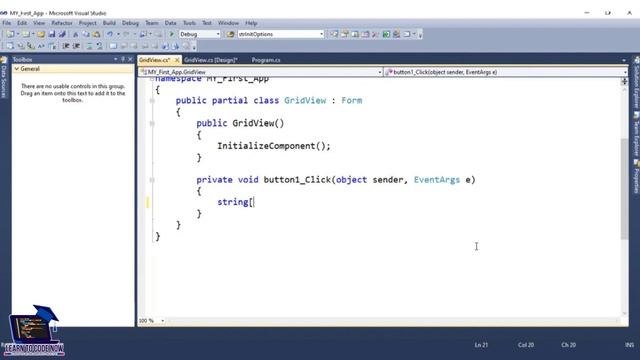Click the Redo toolbar icon
The image size is (640, 360).
pyautogui.click(x=126, y=34)
